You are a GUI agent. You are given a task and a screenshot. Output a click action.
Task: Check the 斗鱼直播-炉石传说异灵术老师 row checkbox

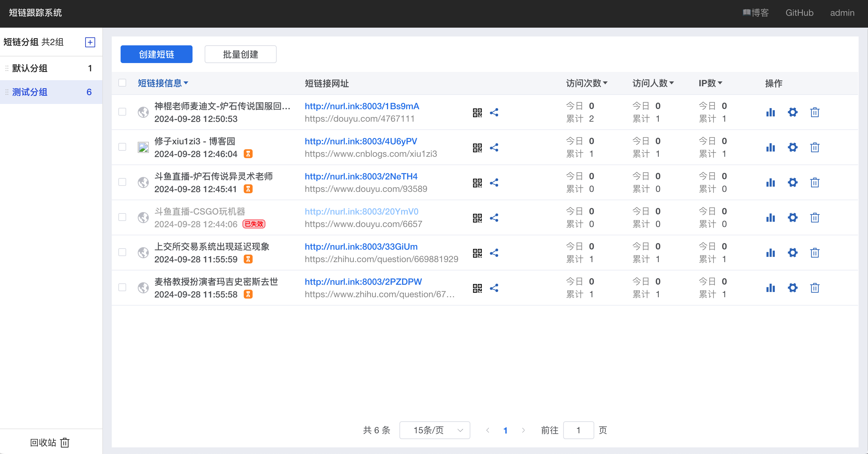tap(122, 182)
